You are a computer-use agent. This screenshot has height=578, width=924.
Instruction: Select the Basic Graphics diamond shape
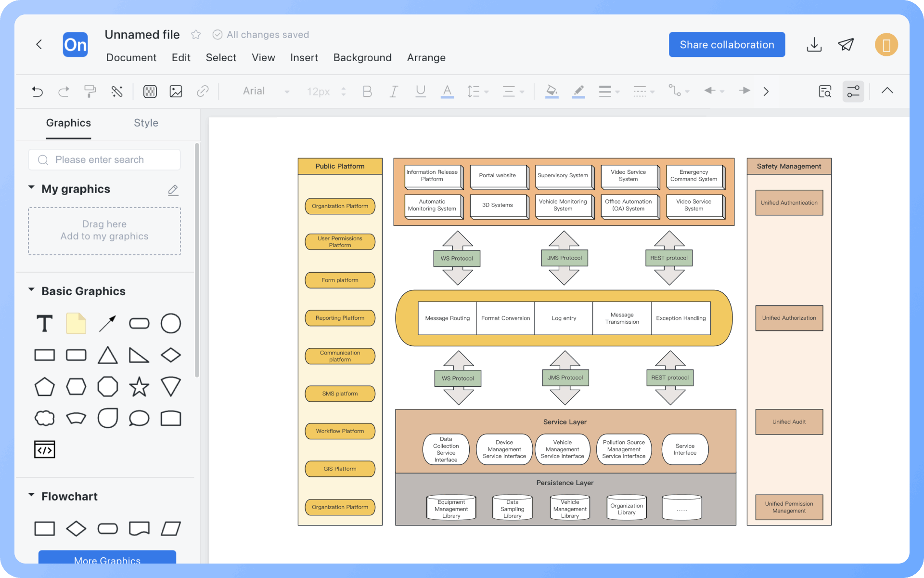pyautogui.click(x=171, y=355)
